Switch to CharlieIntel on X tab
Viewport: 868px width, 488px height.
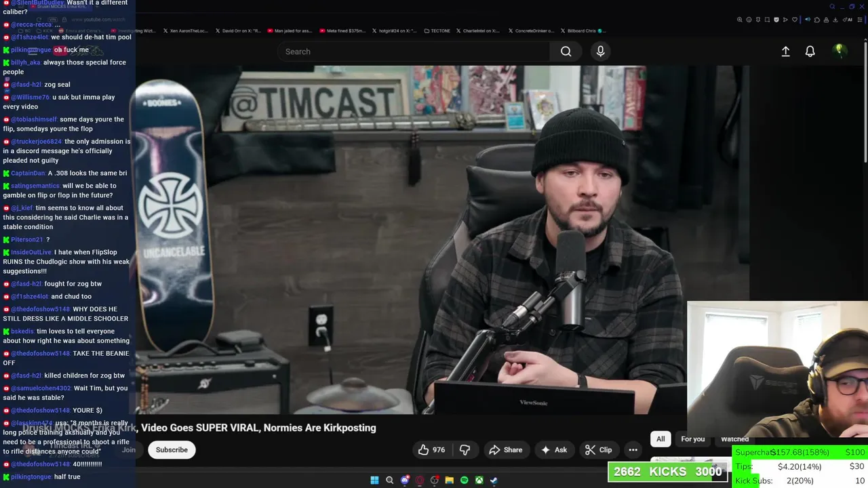tap(477, 30)
